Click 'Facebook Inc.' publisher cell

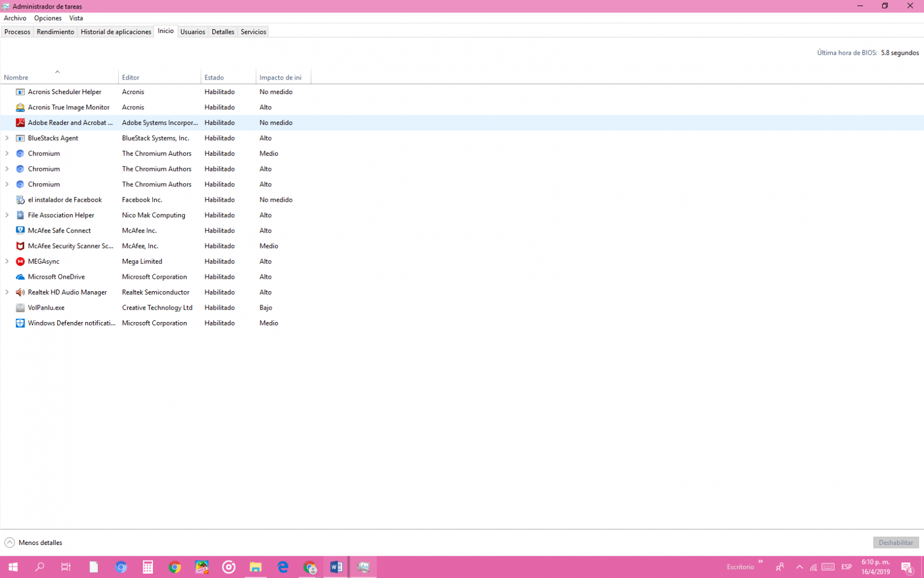(142, 199)
